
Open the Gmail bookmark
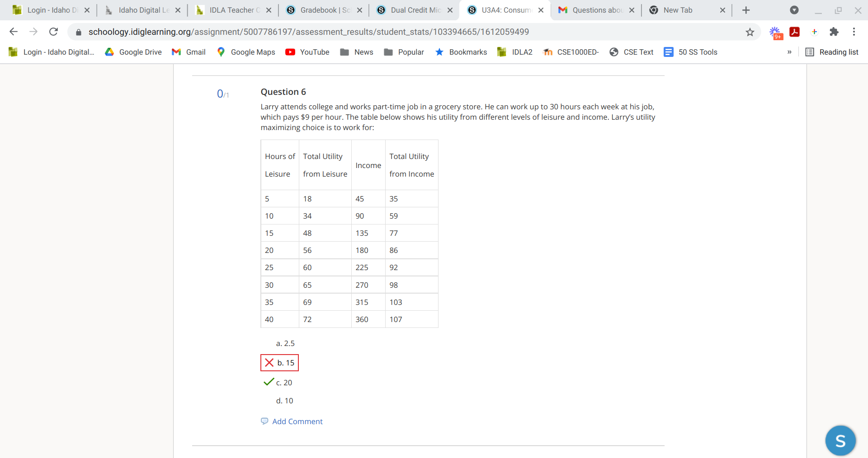coord(189,52)
